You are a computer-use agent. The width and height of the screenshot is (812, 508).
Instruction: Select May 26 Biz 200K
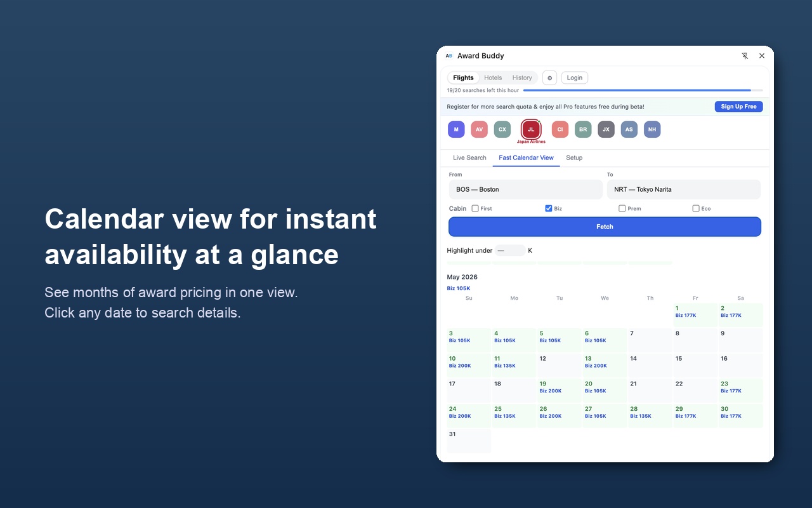pyautogui.click(x=560, y=415)
